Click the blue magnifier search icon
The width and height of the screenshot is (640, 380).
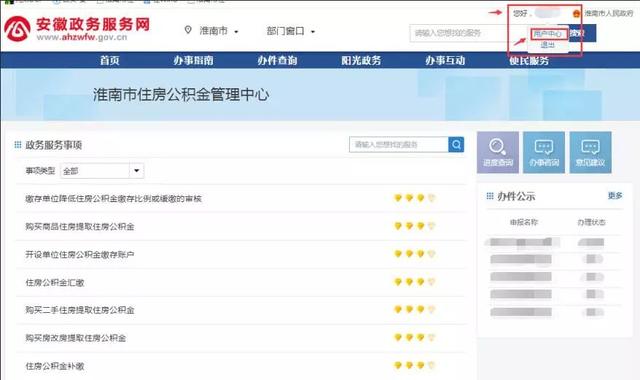tap(456, 144)
